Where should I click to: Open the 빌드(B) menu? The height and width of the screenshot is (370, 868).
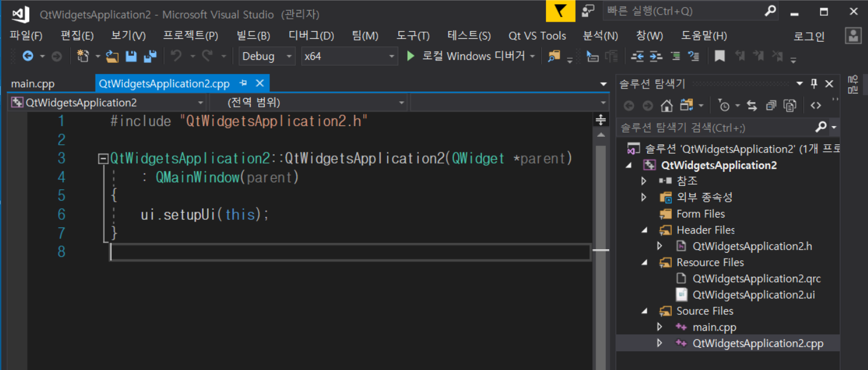coord(254,36)
